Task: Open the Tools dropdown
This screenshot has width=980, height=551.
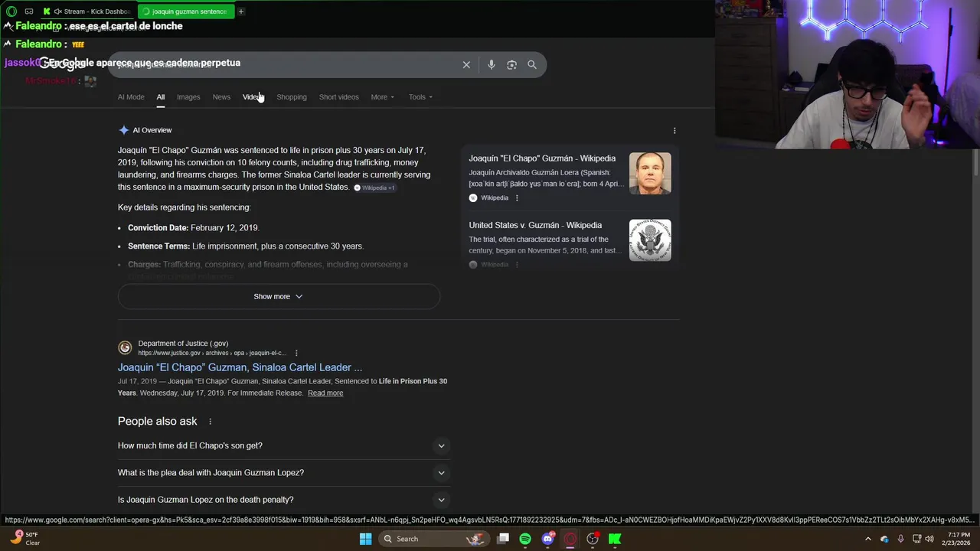Action: tap(420, 97)
